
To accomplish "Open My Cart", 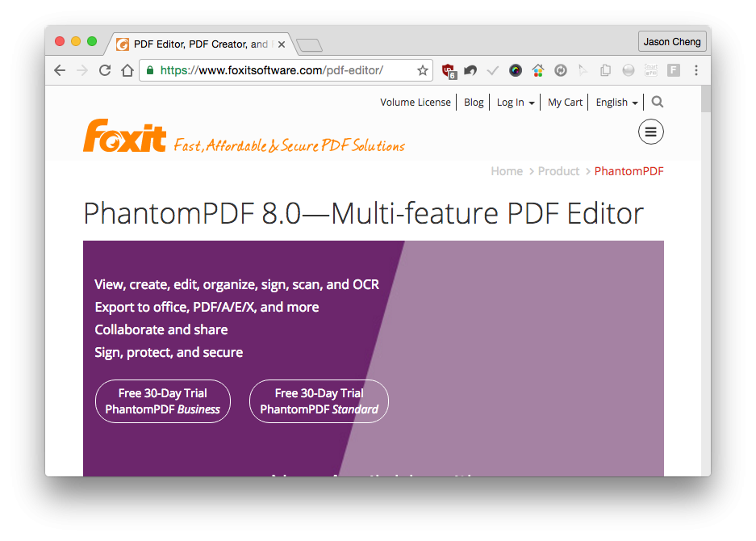I will [x=565, y=103].
